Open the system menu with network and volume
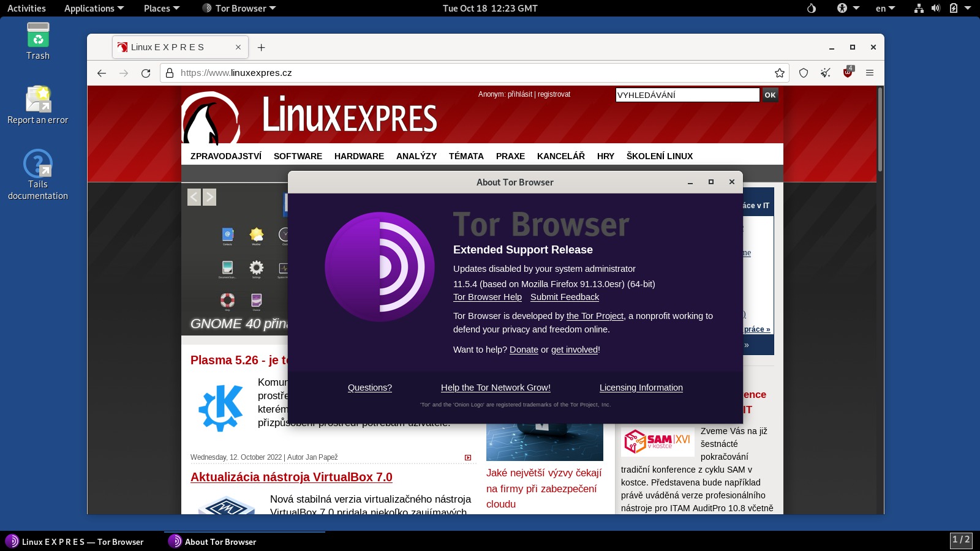The image size is (980, 551). 942,8
